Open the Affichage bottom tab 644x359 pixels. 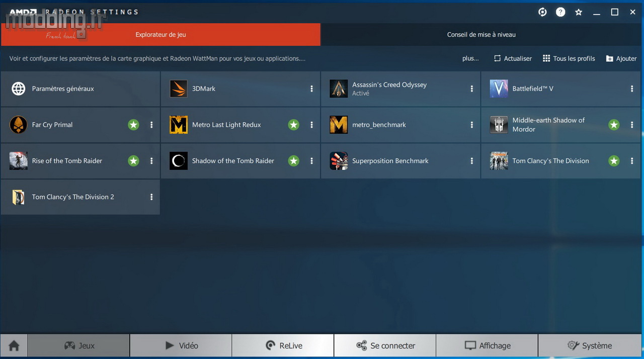487,345
